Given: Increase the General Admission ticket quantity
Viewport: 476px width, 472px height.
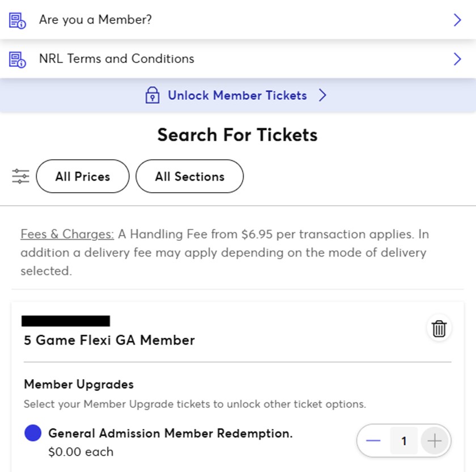Looking at the screenshot, I should click(x=435, y=441).
